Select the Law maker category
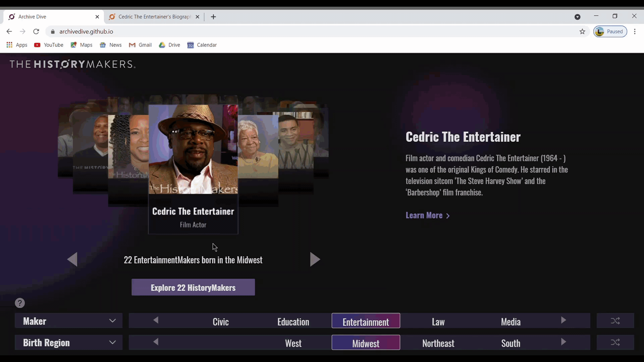 [438, 321]
